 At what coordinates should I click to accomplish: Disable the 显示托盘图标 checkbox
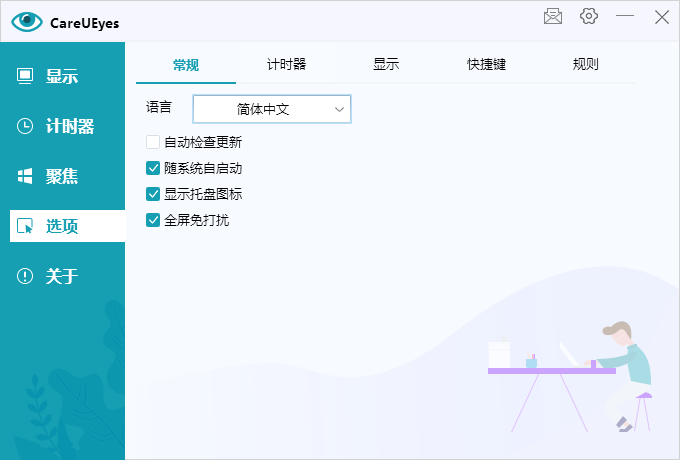pos(153,194)
